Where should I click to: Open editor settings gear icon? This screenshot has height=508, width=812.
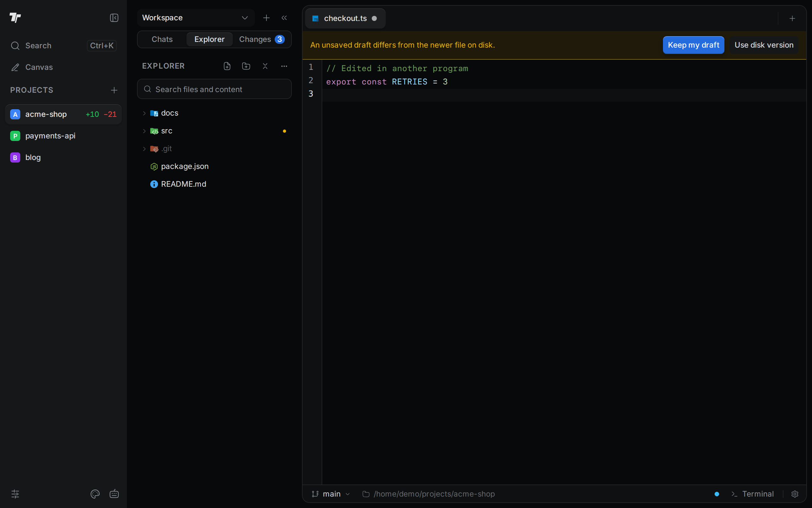click(x=795, y=494)
